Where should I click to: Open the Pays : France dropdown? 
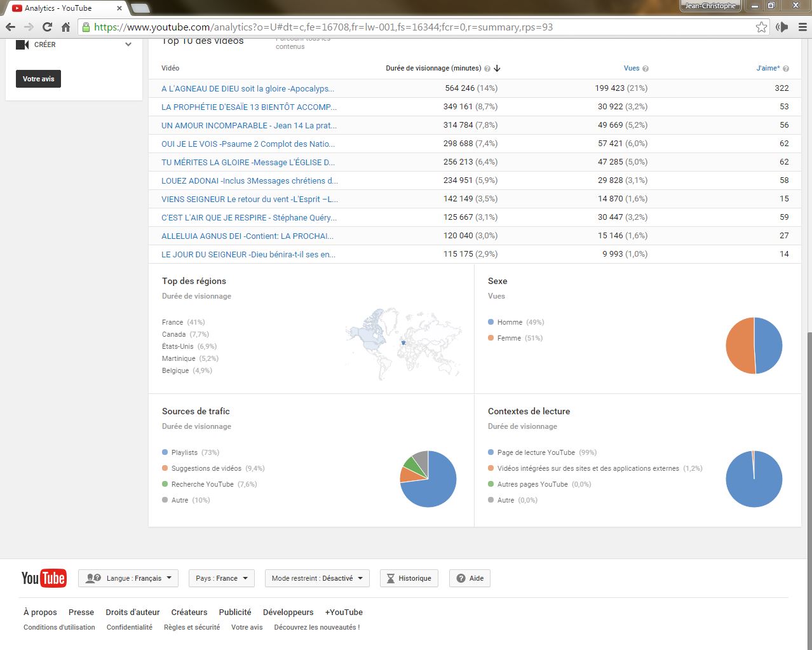222,578
